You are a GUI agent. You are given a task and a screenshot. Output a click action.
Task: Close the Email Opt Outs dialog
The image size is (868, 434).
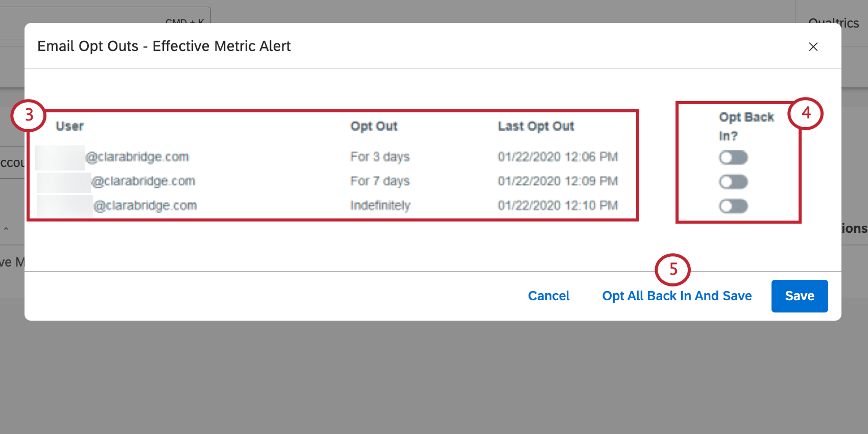[813, 46]
